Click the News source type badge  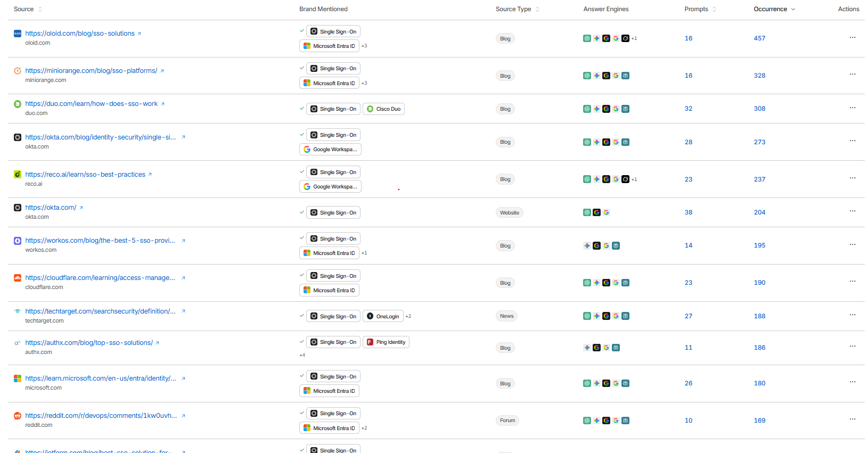(x=506, y=316)
